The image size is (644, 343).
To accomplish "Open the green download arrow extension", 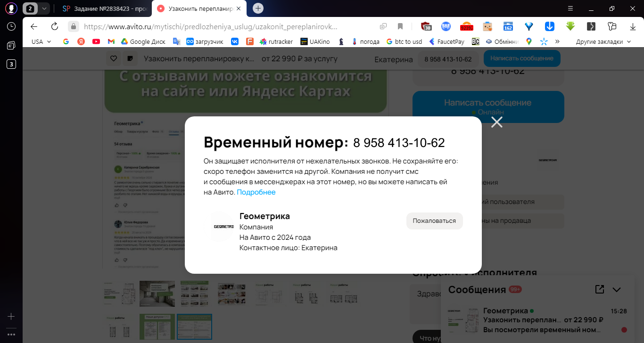I will (570, 26).
